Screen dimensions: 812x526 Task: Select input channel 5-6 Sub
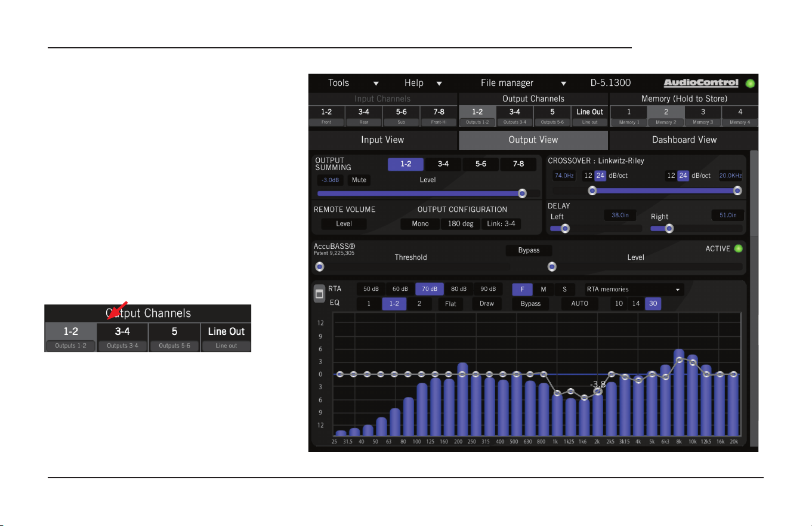pos(401,116)
